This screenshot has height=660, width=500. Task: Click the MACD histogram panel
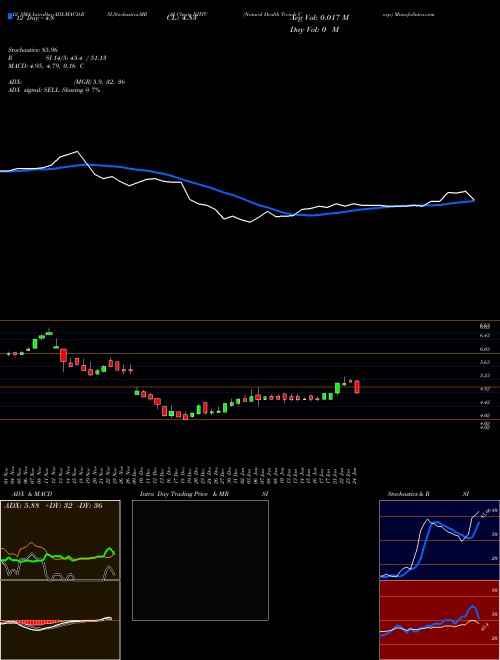click(60, 620)
